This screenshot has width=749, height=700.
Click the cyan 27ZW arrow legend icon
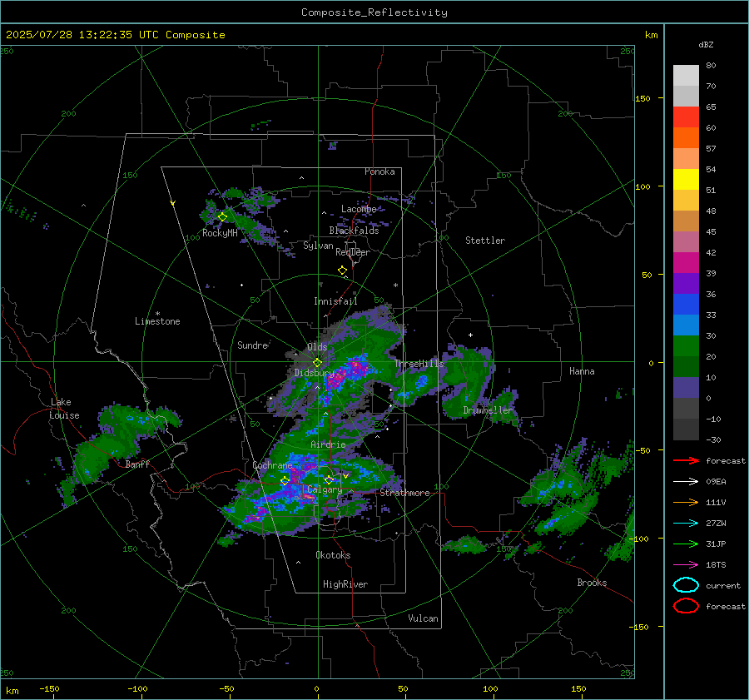pos(686,524)
